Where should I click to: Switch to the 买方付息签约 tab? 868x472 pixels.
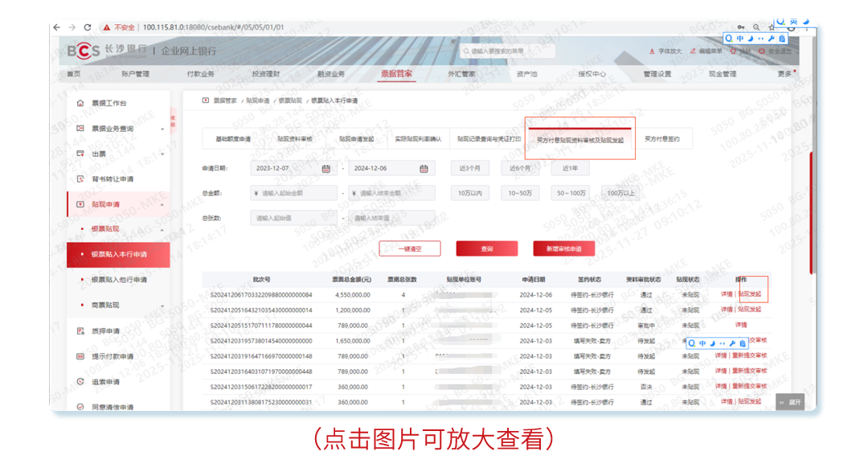pos(662,139)
